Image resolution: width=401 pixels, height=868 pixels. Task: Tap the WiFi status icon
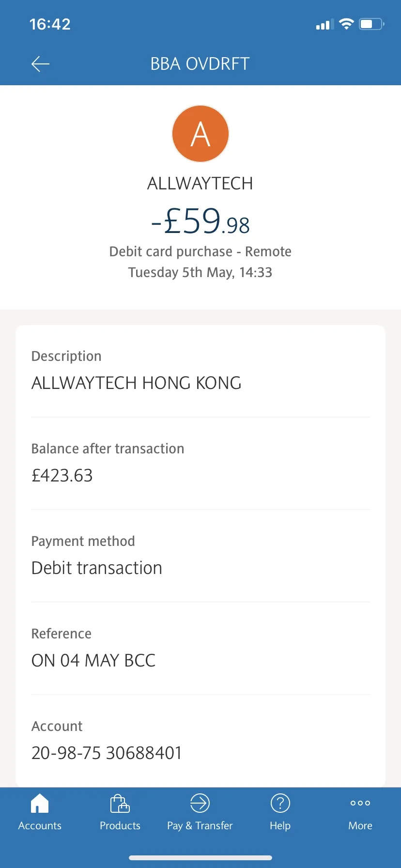click(346, 24)
